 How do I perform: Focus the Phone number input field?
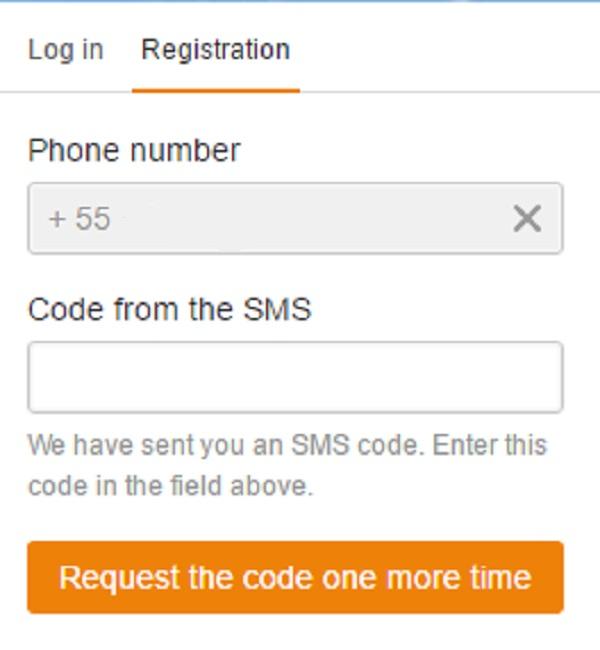300,218
